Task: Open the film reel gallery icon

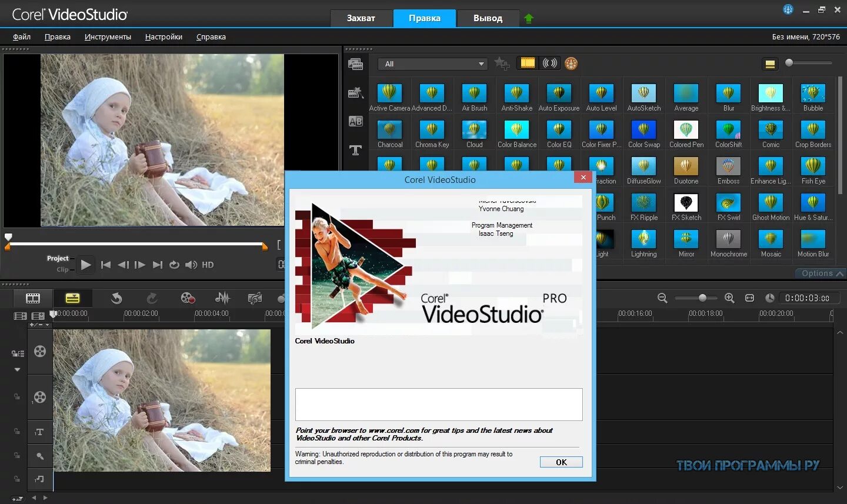Action: tap(571, 63)
